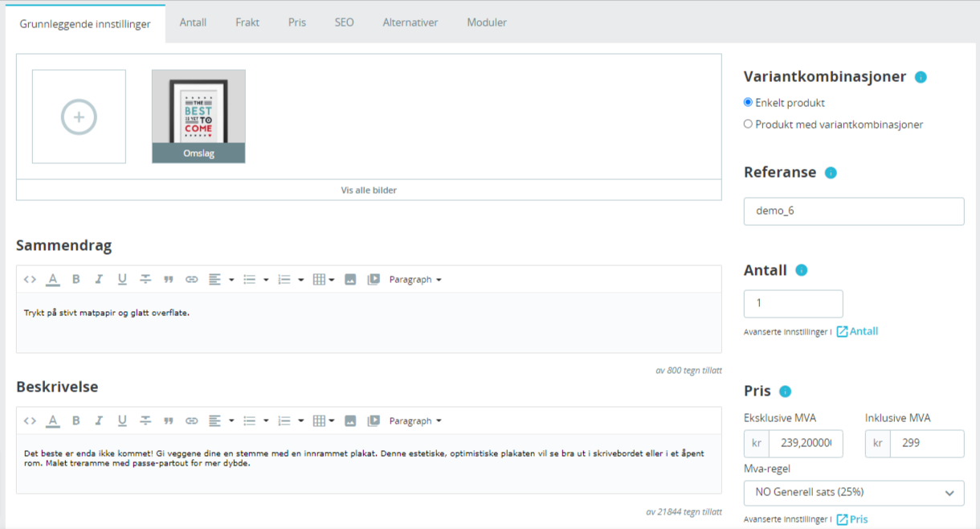980x529 pixels.
Task: Click inside the Sammendrag text area
Action: click(x=369, y=322)
